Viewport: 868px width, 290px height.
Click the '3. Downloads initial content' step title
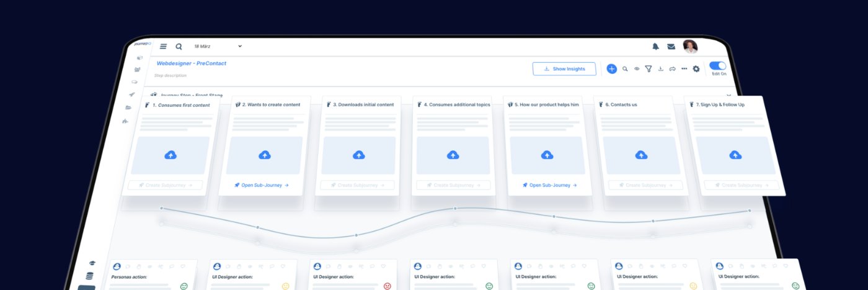click(x=363, y=104)
